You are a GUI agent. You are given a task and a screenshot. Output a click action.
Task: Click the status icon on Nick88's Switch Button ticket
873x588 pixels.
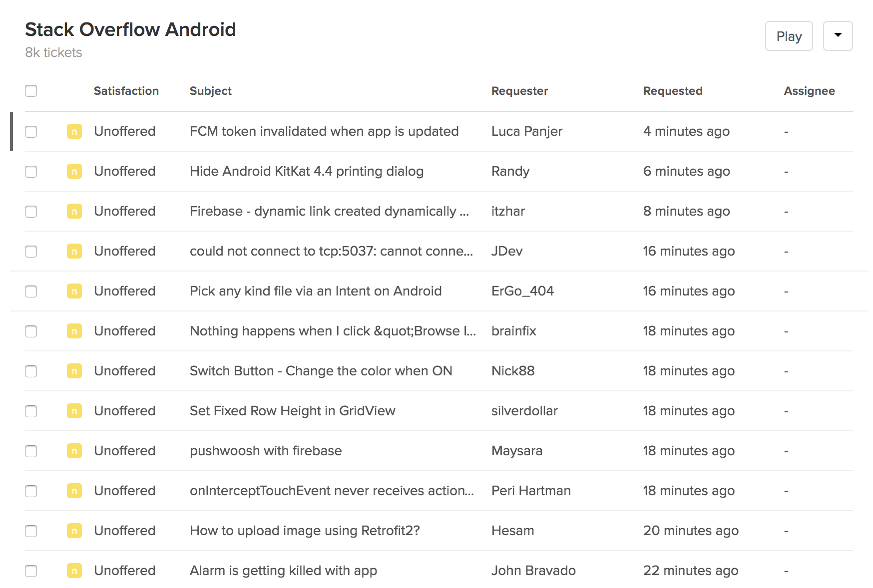pyautogui.click(x=74, y=371)
